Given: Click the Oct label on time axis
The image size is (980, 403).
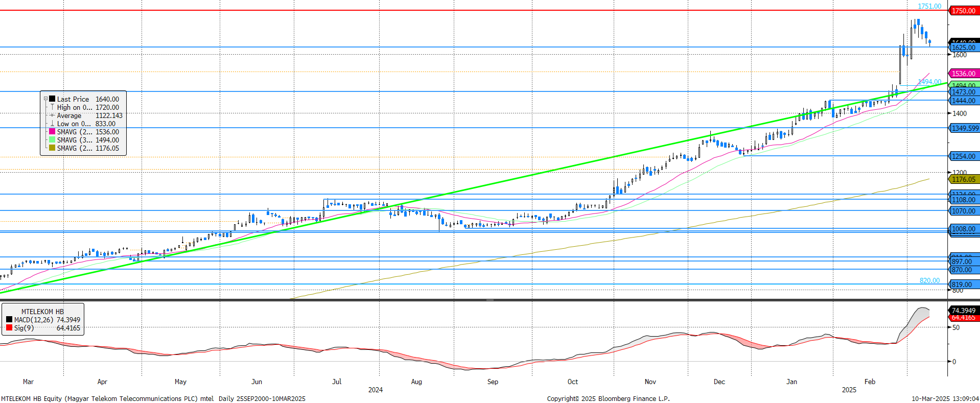Looking at the screenshot, I should tap(573, 382).
